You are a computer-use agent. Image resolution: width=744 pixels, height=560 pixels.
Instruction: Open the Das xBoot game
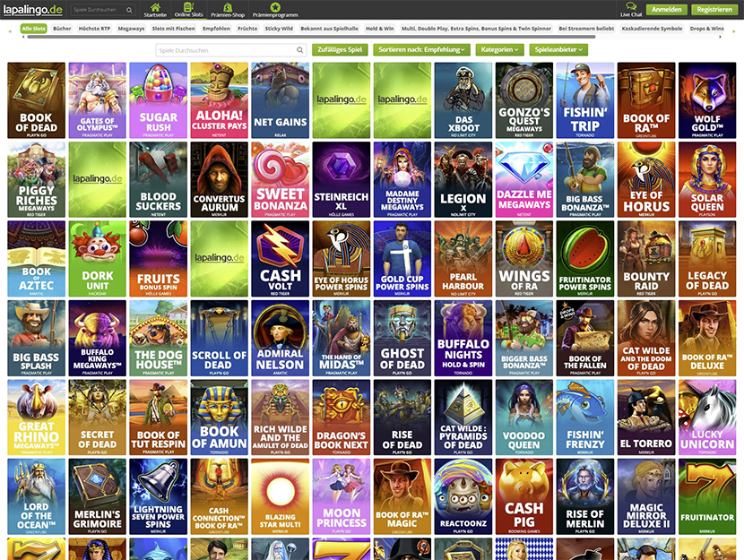[463, 100]
